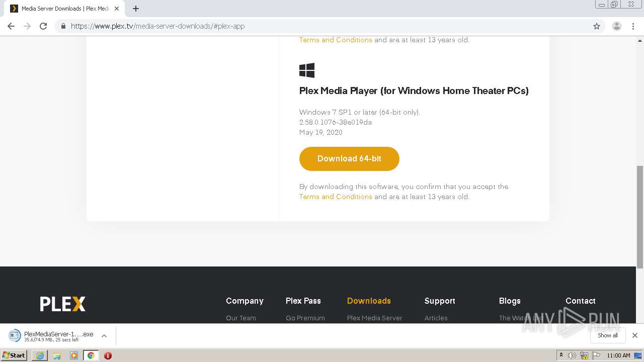Open the Blogs footer heading
The height and width of the screenshot is (362, 644).
pos(510,301)
